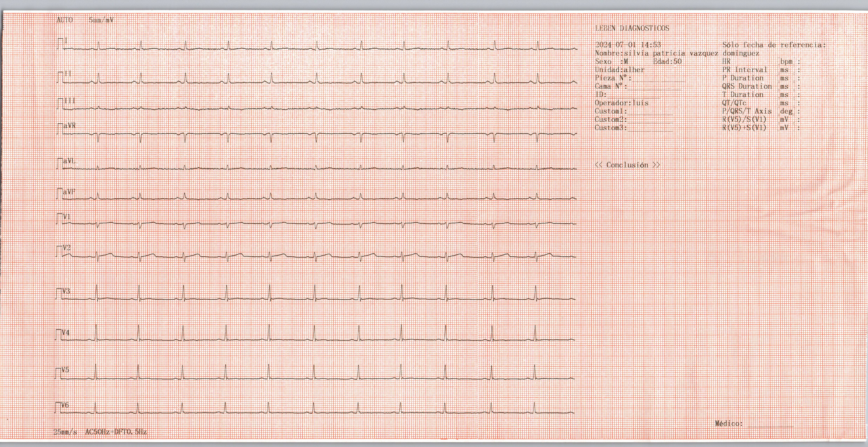Click the R(V5)+S(V1) row
The width and height of the screenshot is (868, 447).
pos(761,128)
